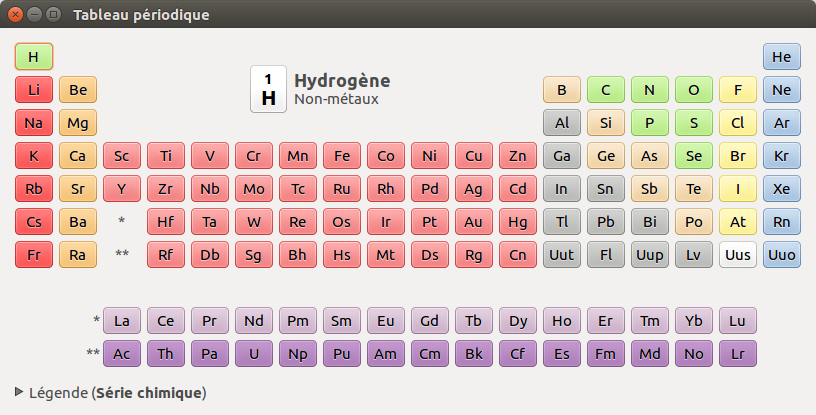Click the Uuo element
816x415 pixels.
782,255
